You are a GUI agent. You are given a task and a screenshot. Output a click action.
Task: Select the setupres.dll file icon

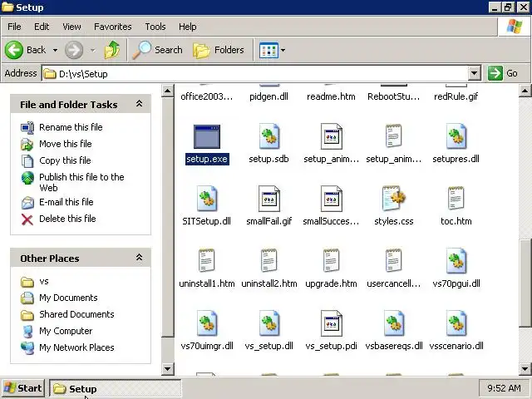coord(456,136)
